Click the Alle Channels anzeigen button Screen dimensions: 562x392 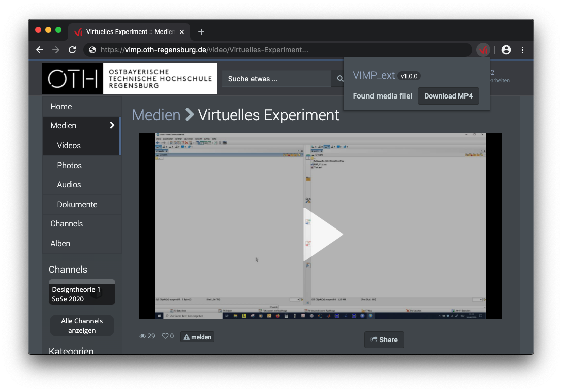(x=82, y=325)
